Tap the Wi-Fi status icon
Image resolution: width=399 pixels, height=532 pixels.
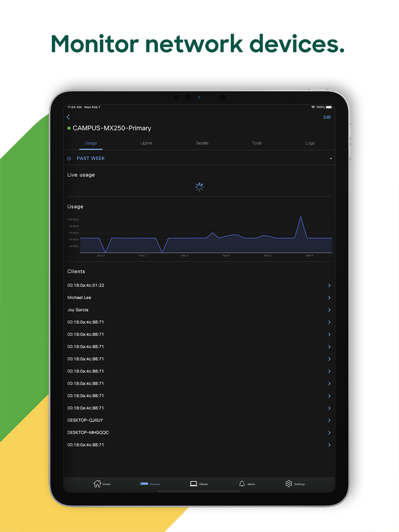coord(313,107)
